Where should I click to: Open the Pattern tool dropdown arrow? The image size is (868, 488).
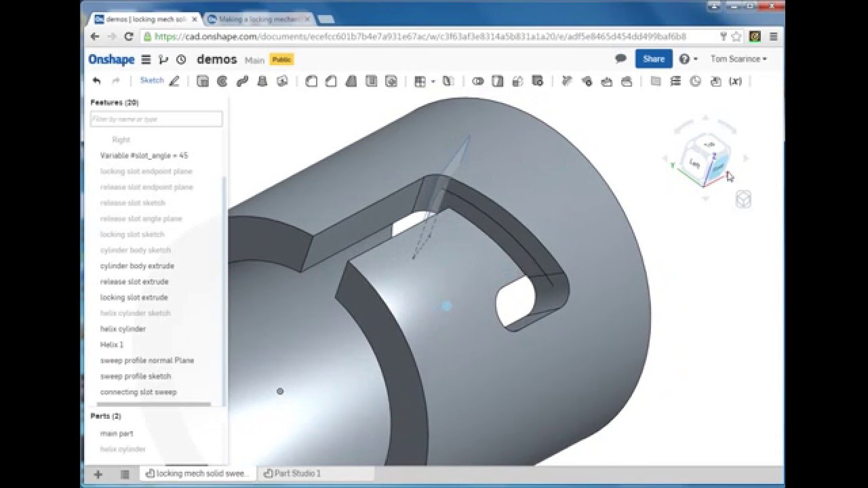pyautogui.click(x=433, y=82)
